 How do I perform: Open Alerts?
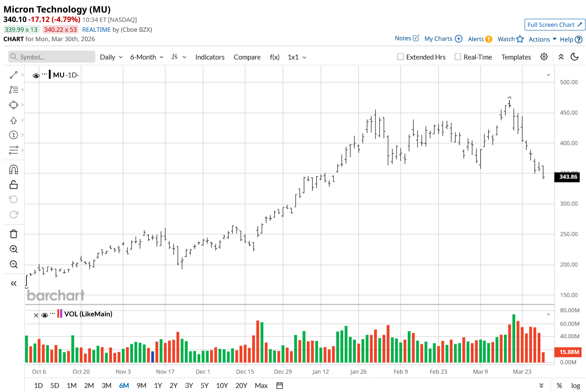[x=480, y=39]
